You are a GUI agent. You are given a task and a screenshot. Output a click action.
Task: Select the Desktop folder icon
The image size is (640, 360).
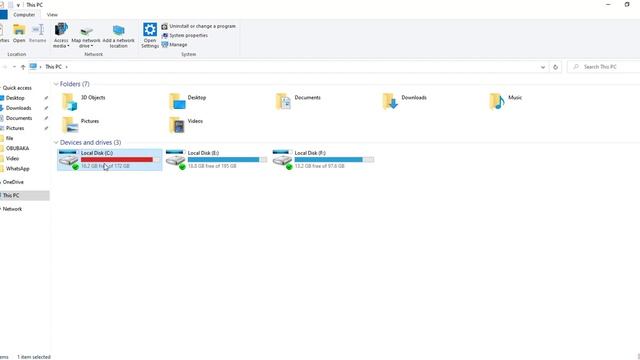(177, 102)
